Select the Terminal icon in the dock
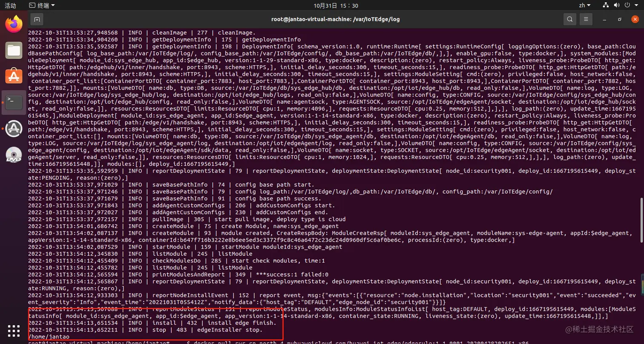The height and width of the screenshot is (344, 644). (14, 102)
